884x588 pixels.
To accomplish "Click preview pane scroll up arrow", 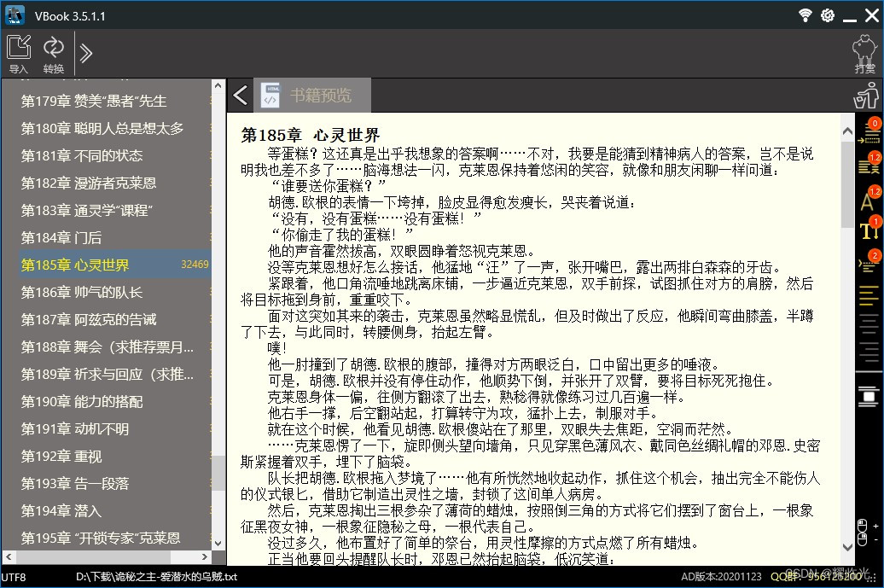I will pos(847,131).
